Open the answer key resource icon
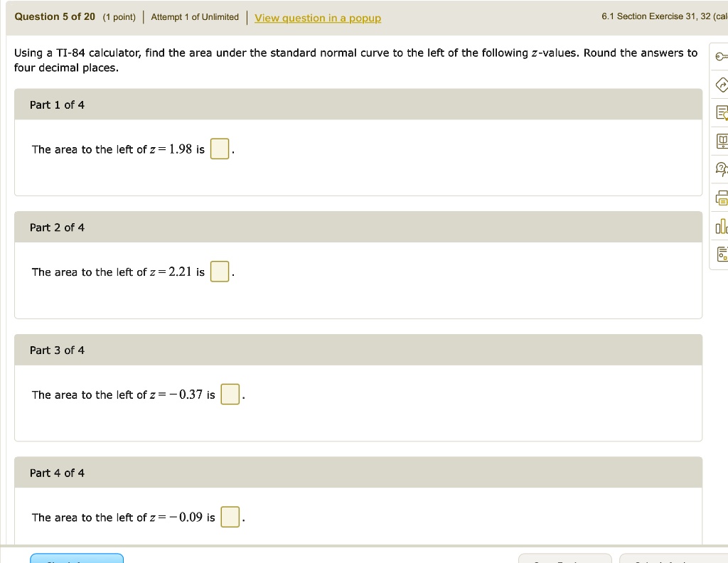The height and width of the screenshot is (563, 728). pyautogui.click(x=721, y=57)
